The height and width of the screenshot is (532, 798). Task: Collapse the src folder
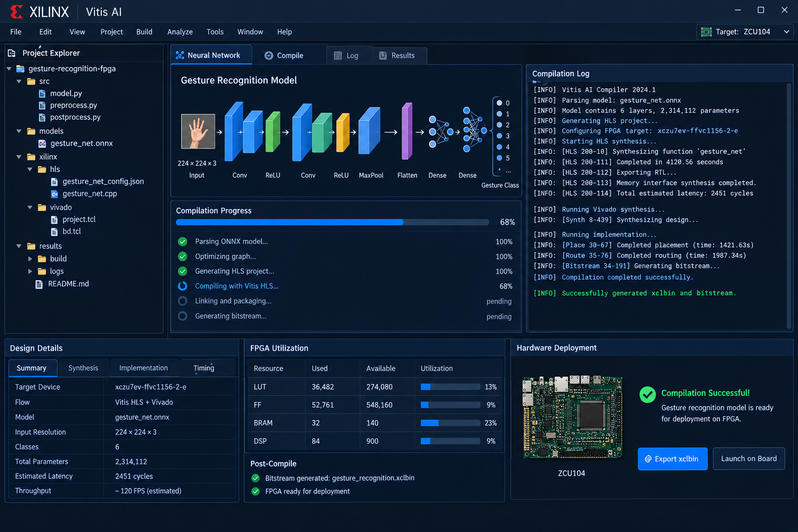tap(19, 82)
